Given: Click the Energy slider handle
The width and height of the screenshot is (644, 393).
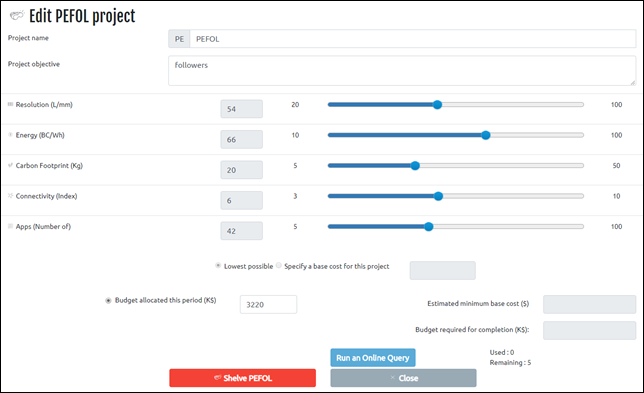Looking at the screenshot, I should pos(486,135).
